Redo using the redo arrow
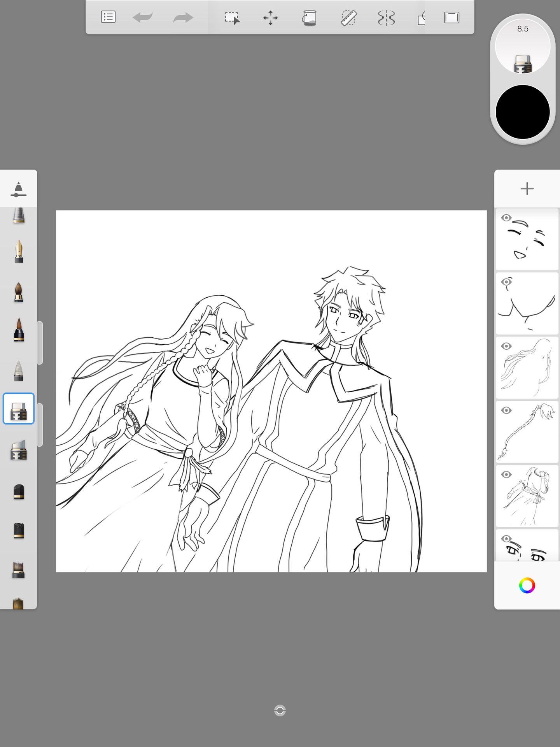This screenshot has height=747, width=560. pos(183,18)
